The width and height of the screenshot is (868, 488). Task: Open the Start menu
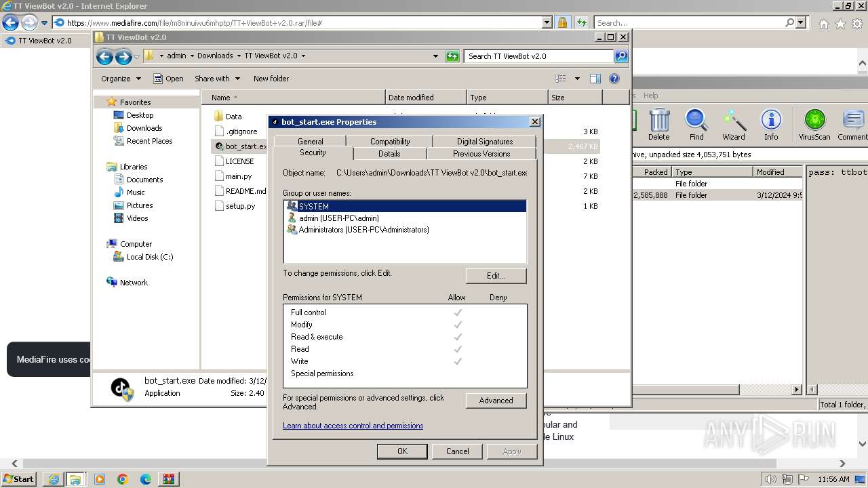[x=18, y=479]
